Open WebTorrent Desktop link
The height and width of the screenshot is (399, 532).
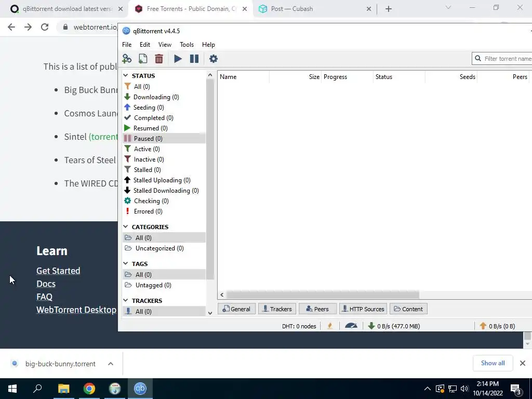pyautogui.click(x=76, y=310)
